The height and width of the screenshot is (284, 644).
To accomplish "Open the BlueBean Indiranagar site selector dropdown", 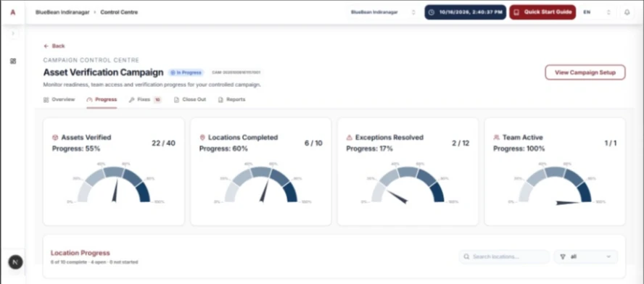I will pos(383,12).
